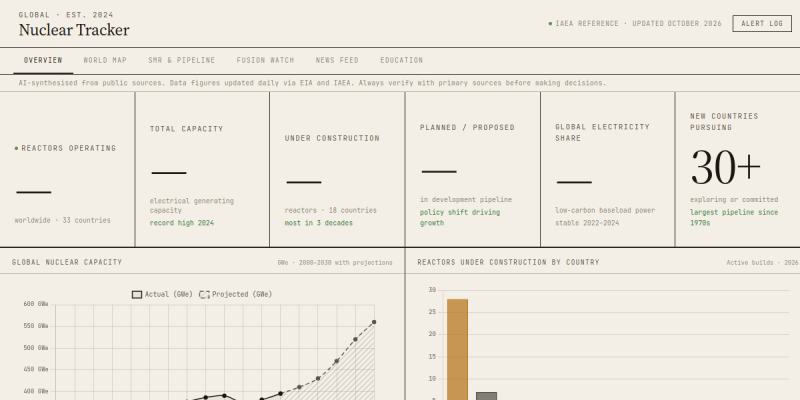The width and height of the screenshot is (800, 400).
Task: Click the 30+ new countries figure
Action: [x=726, y=167]
